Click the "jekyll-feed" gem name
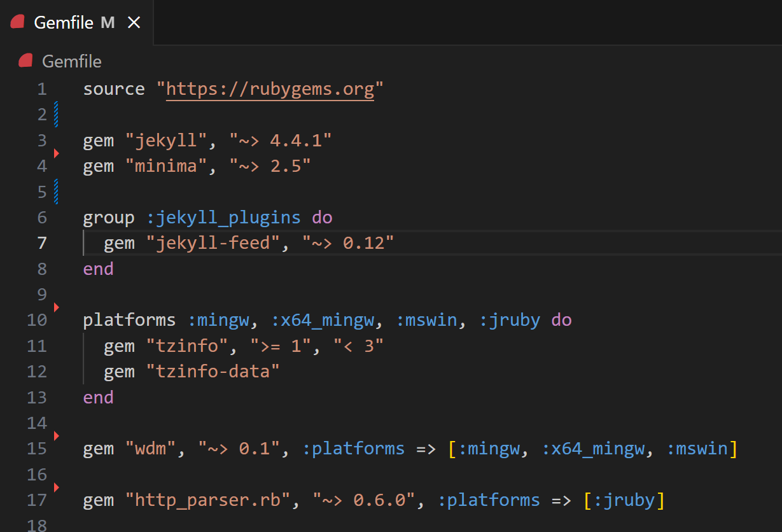782x532 pixels. (213, 243)
